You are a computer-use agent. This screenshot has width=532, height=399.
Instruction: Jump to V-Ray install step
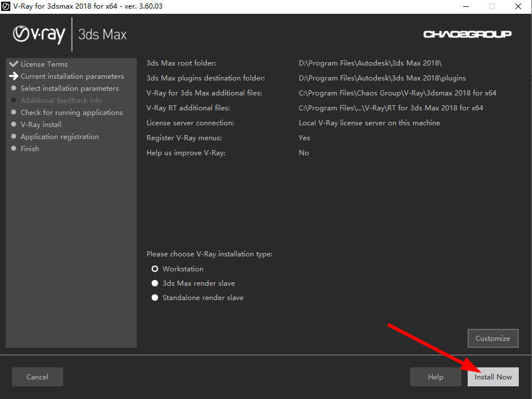click(41, 125)
